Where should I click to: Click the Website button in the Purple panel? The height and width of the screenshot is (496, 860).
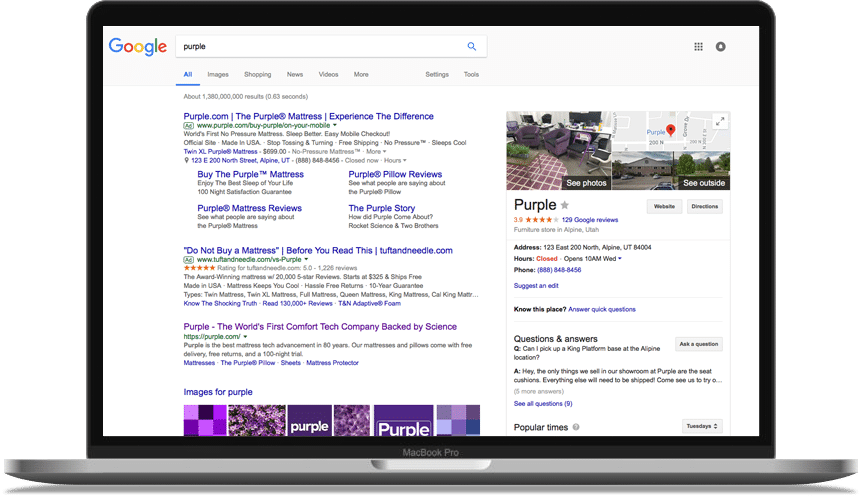coord(664,206)
